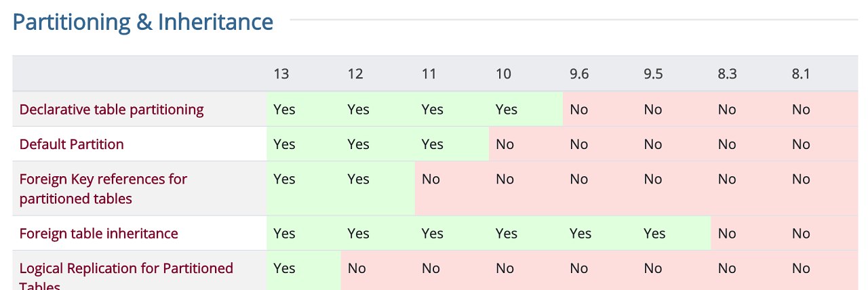The height and width of the screenshot is (290, 868).
Task: Click No cell for Default Partition version 10
Action: (505, 144)
